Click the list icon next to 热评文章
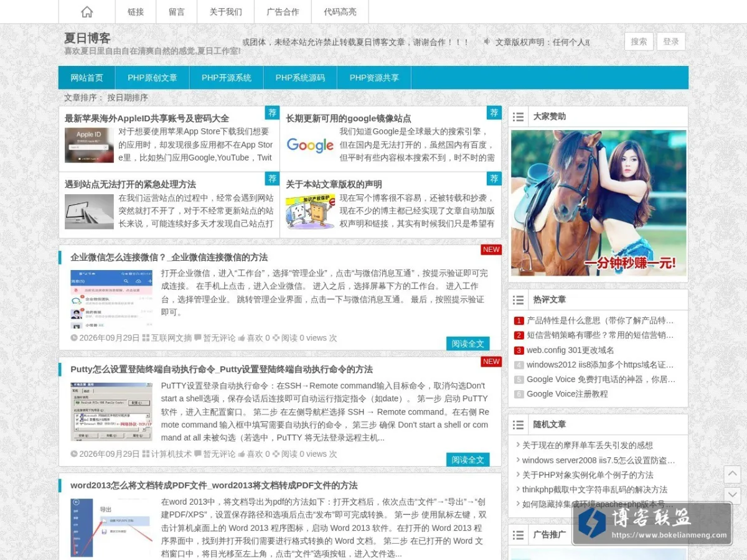The height and width of the screenshot is (560, 747). coord(518,300)
